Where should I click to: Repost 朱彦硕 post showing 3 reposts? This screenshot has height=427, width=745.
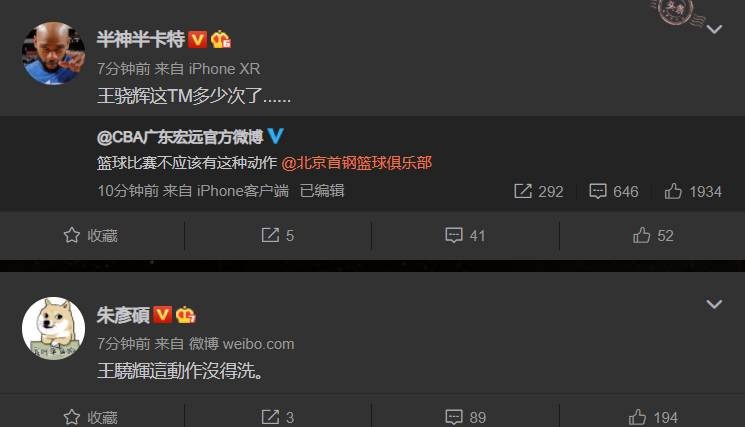[x=277, y=417]
